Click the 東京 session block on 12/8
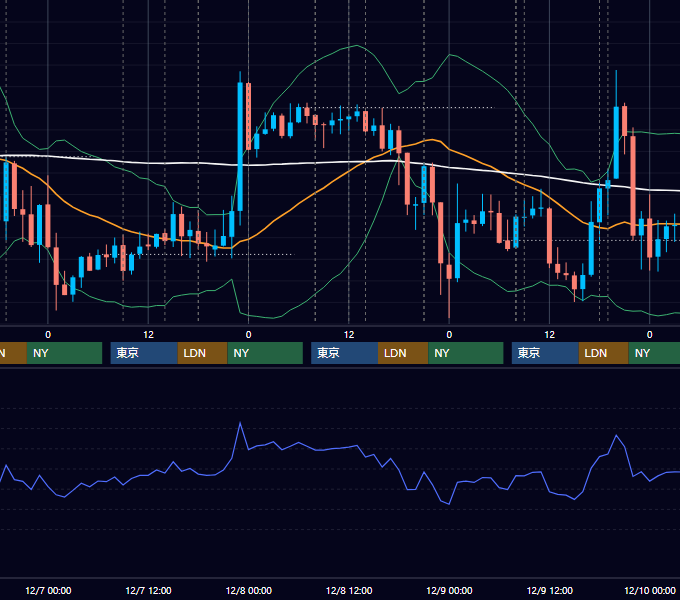The width and height of the screenshot is (680, 600). (x=344, y=353)
